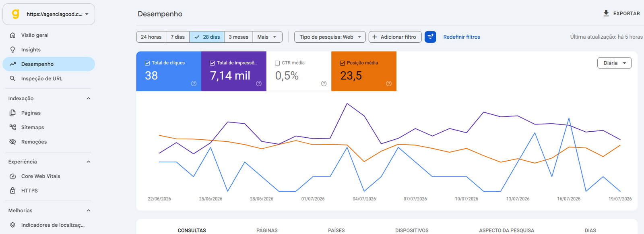
Task: Collapse the Melhorias section
Action: click(x=89, y=210)
